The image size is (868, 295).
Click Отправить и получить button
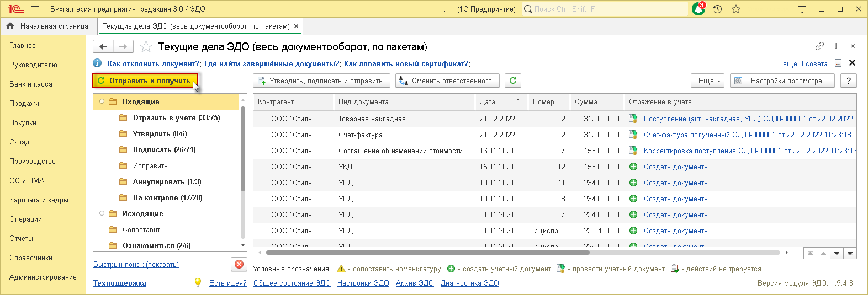[x=145, y=81]
